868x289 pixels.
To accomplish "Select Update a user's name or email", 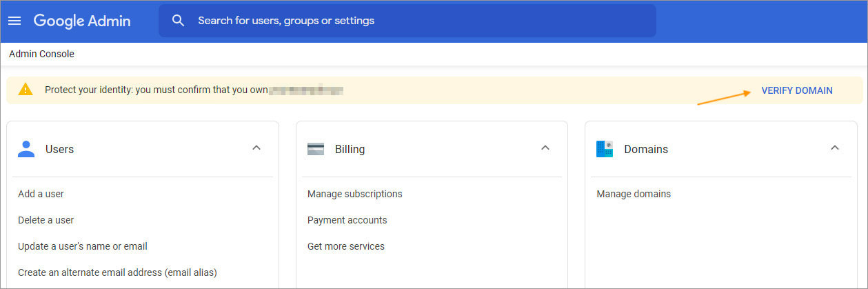I will coord(83,246).
